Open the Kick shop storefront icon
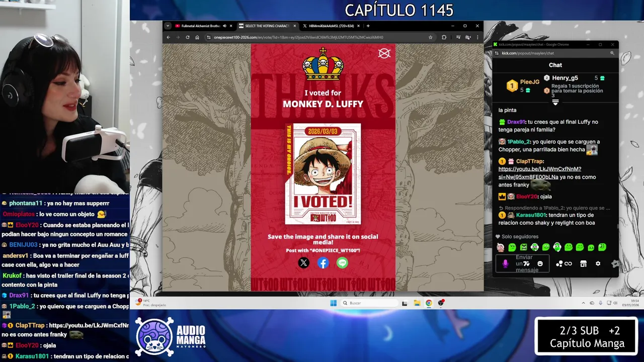Screen dimensions: 644x362 pyautogui.click(x=583, y=263)
